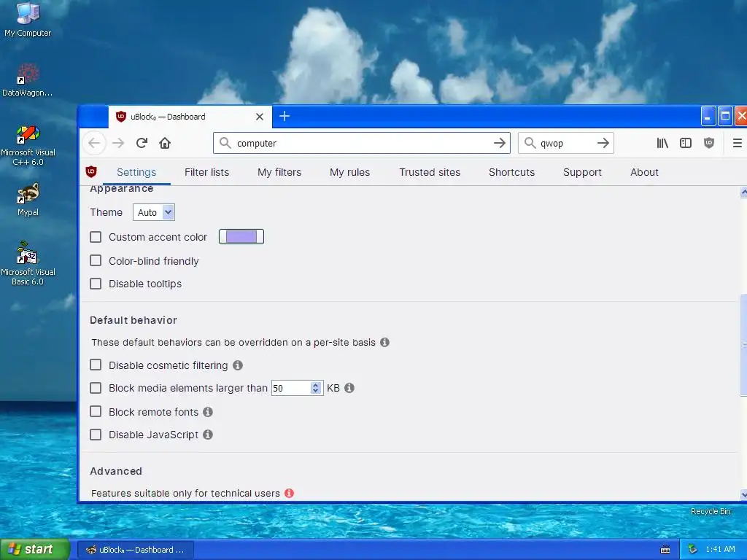The image size is (747, 560).
Task: Check Block remote fonts
Action: click(x=96, y=411)
